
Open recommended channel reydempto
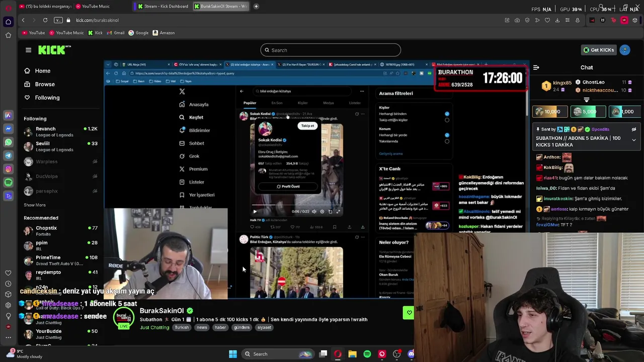[60, 275]
